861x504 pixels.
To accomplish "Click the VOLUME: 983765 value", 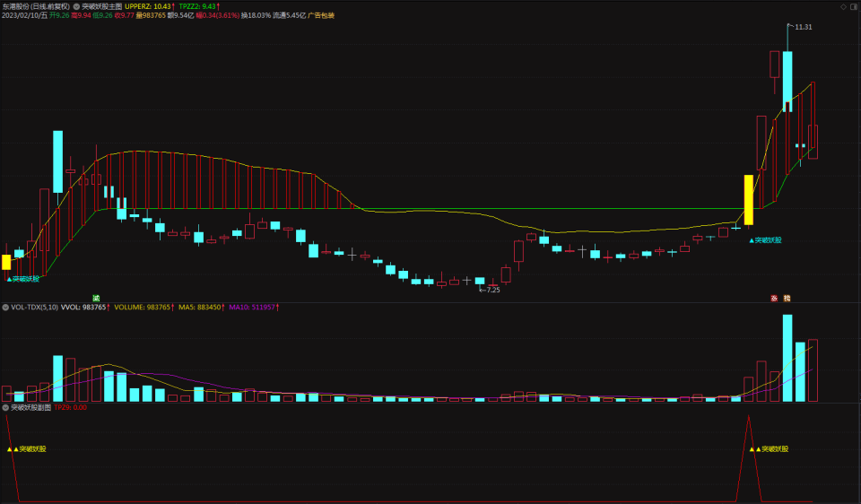I will [143, 308].
